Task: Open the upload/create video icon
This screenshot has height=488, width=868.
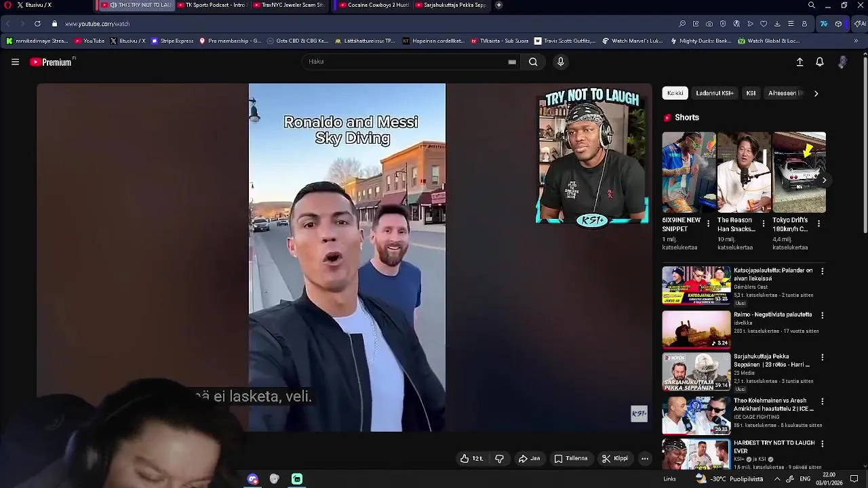Action: point(800,62)
